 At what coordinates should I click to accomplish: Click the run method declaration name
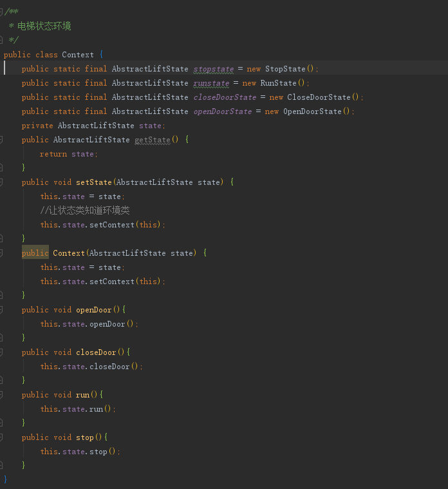click(82, 395)
